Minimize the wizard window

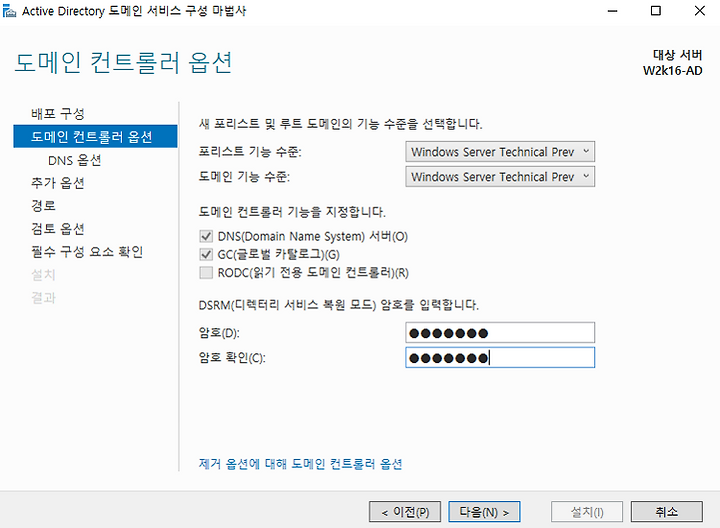coord(613,11)
